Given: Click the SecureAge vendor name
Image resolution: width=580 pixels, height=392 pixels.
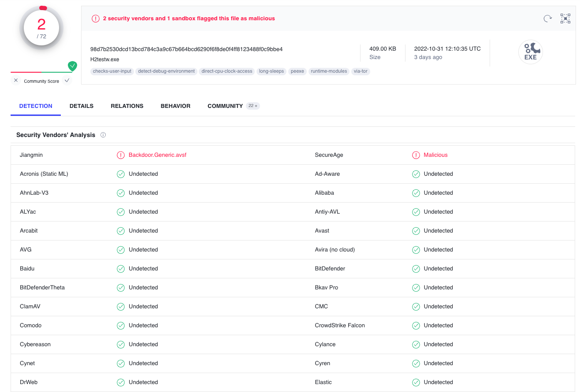Looking at the screenshot, I should [329, 155].
